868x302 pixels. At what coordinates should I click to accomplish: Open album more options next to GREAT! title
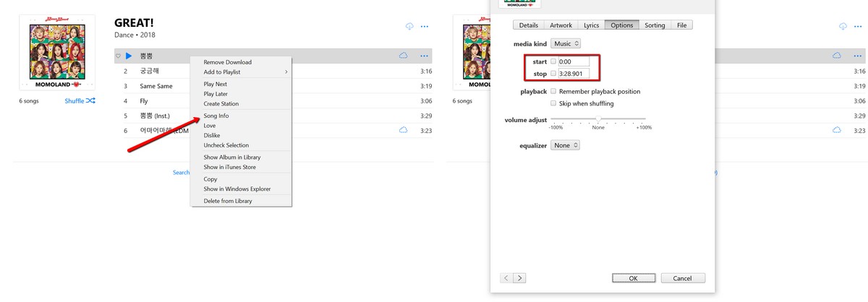425,26
